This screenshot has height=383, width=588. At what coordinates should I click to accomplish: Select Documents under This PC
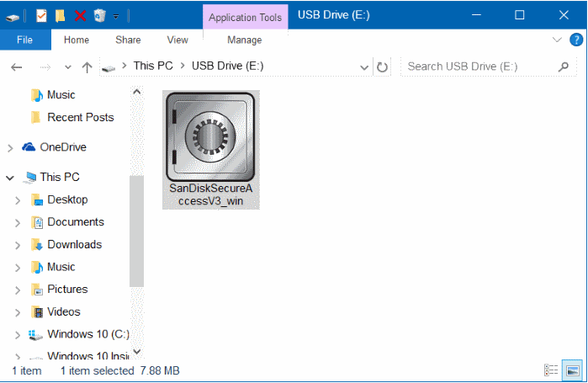coord(76,222)
